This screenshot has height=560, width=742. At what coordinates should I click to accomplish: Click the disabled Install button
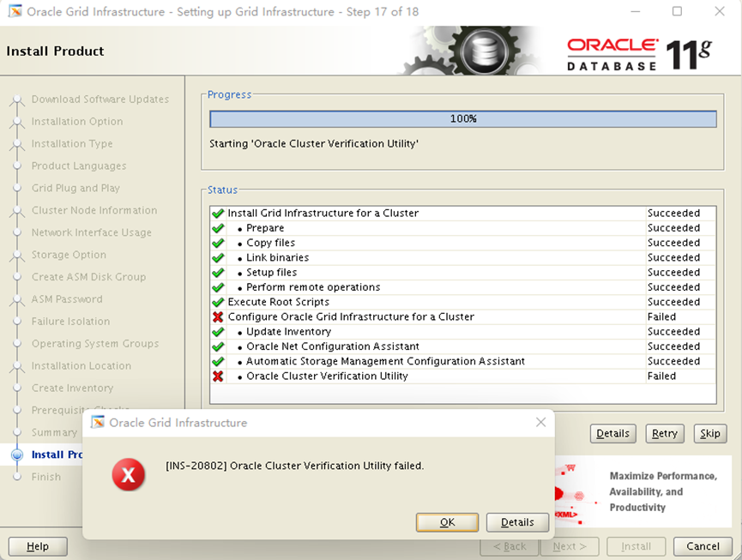tap(636, 546)
